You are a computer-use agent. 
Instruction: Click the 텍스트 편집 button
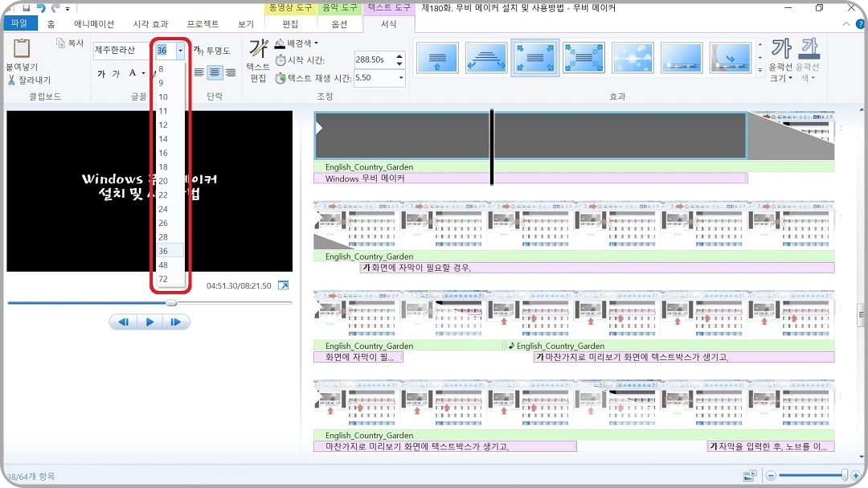258,61
